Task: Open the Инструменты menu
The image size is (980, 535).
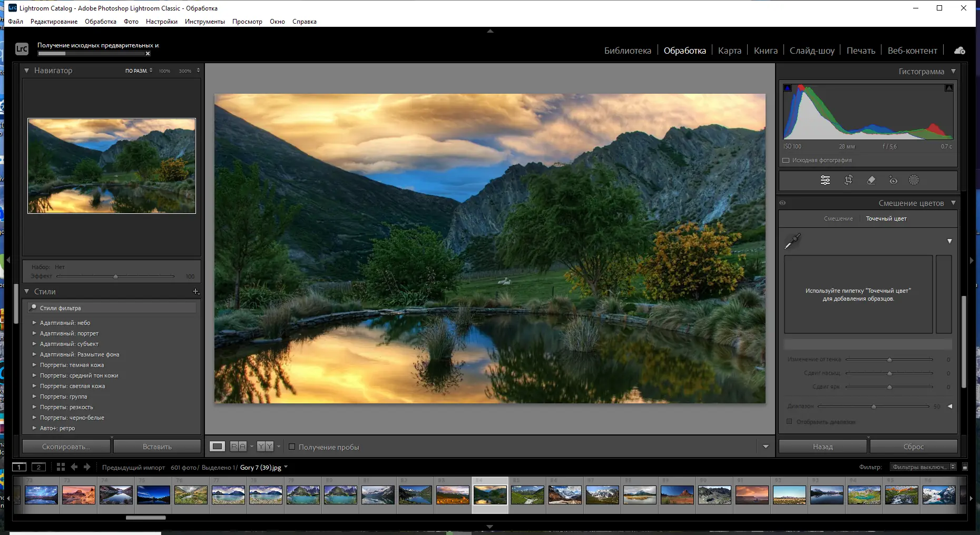Action: pyautogui.click(x=204, y=22)
